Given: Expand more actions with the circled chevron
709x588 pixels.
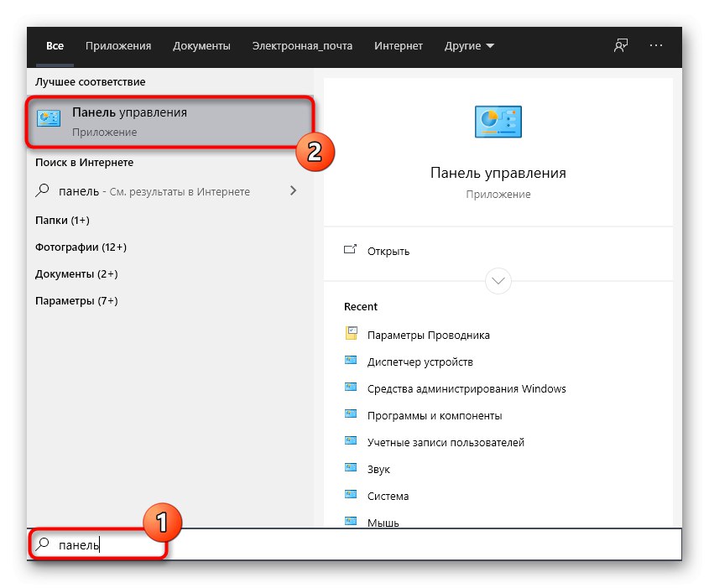Looking at the screenshot, I should pos(498,280).
